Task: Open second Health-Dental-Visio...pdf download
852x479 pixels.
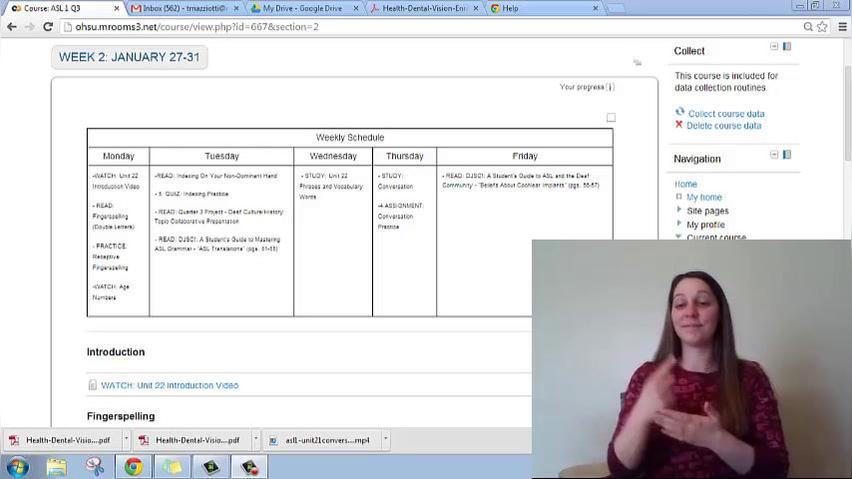Action: [x=193, y=440]
